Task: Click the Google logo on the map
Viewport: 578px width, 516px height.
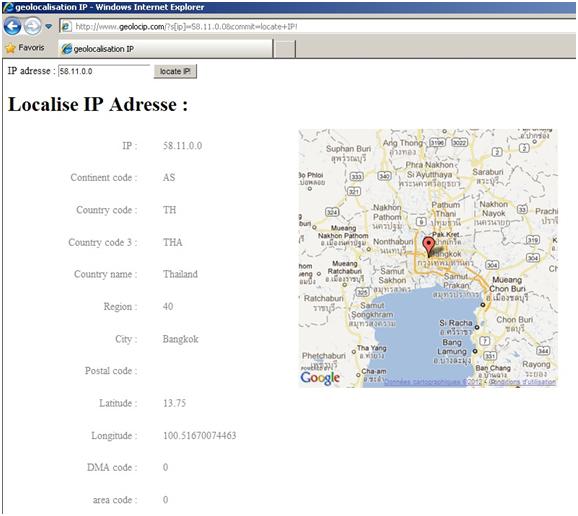Action: coord(320,378)
